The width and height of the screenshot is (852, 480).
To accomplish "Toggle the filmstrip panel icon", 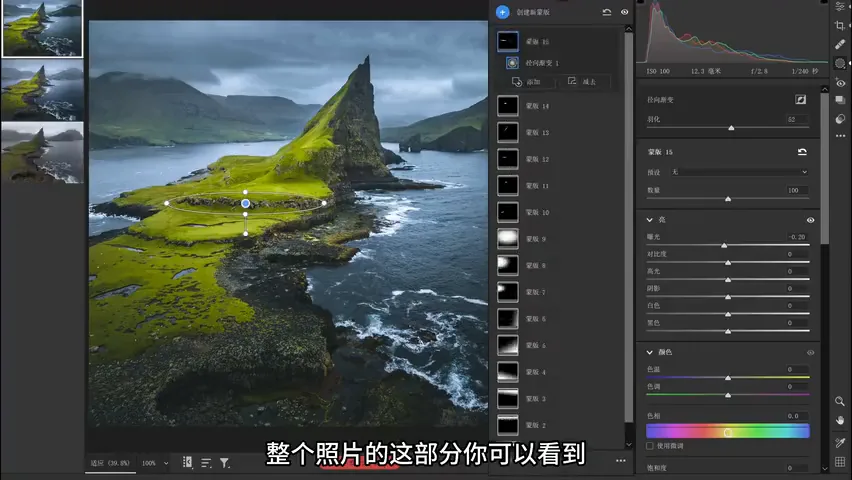I will (x=187, y=463).
